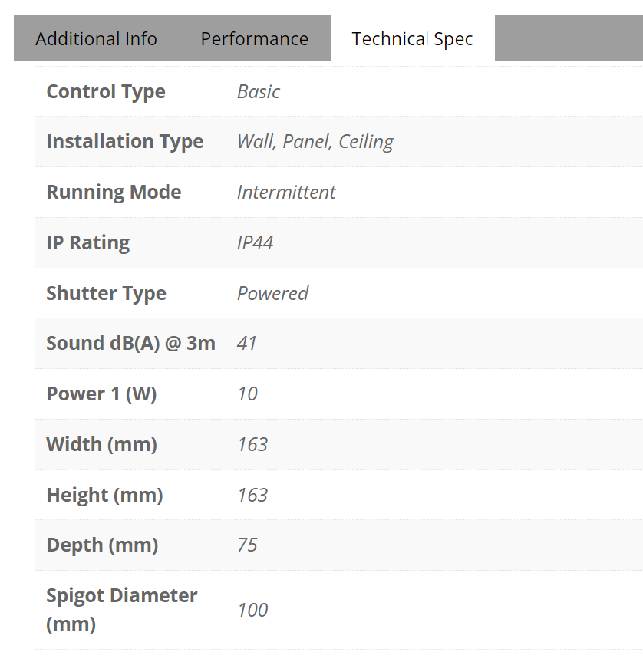Click the Spigot Diameter (mm) label
The height and width of the screenshot is (672, 643).
pyautogui.click(x=121, y=610)
